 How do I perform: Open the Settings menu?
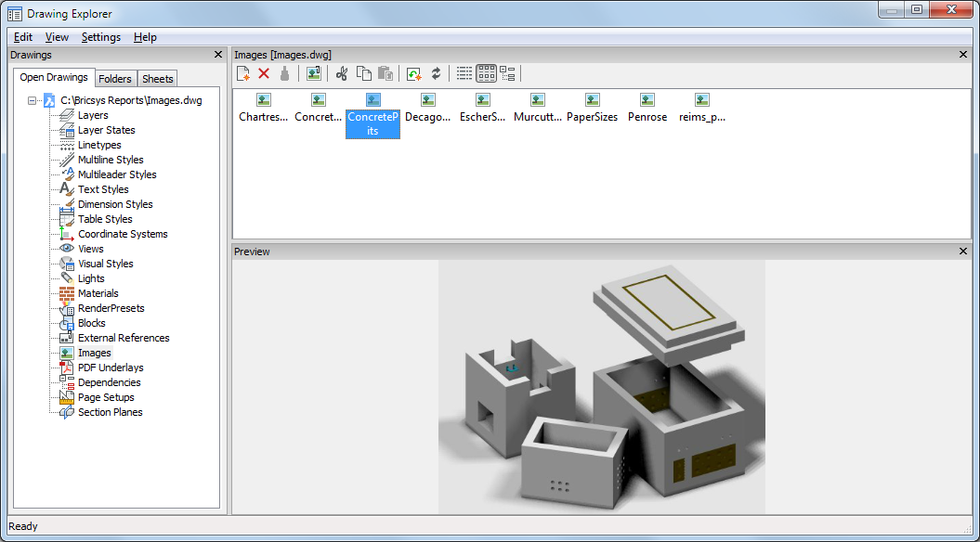tap(101, 37)
